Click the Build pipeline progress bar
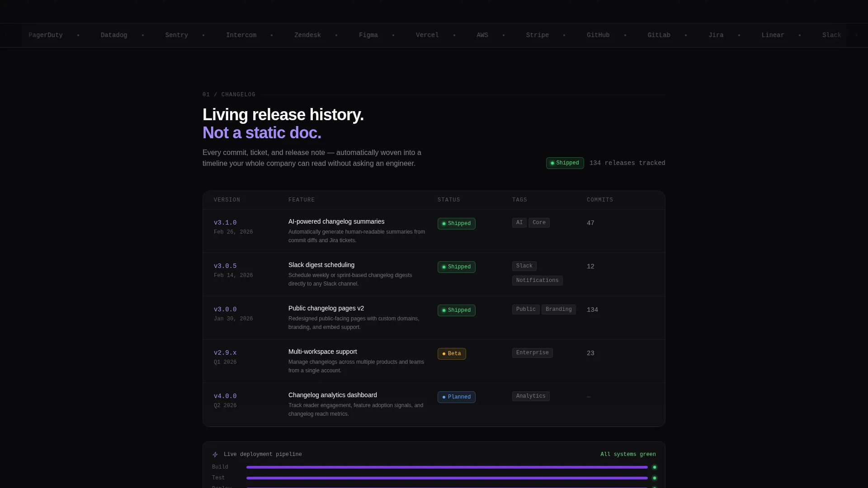The width and height of the screenshot is (868, 488). coord(447,467)
